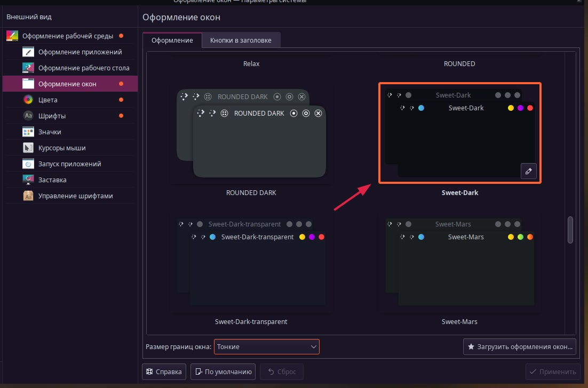Screen dimensions: 588x388
Task: Open Управление шрифтами page
Action: click(x=70, y=196)
